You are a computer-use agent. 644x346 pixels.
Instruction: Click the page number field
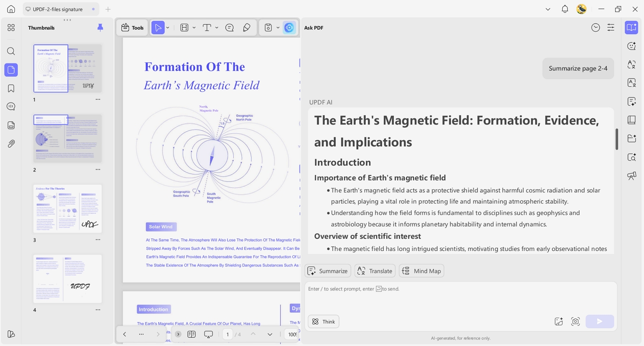[x=228, y=335]
